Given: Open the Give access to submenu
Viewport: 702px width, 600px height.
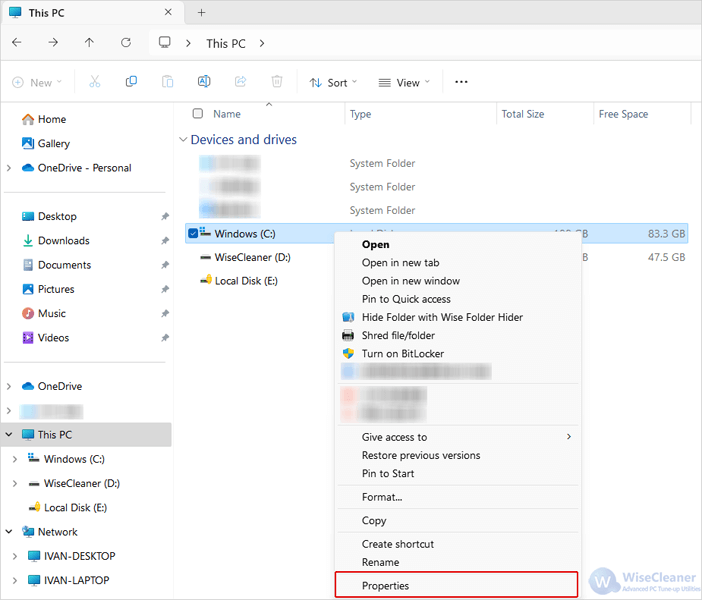Looking at the screenshot, I should (458, 437).
